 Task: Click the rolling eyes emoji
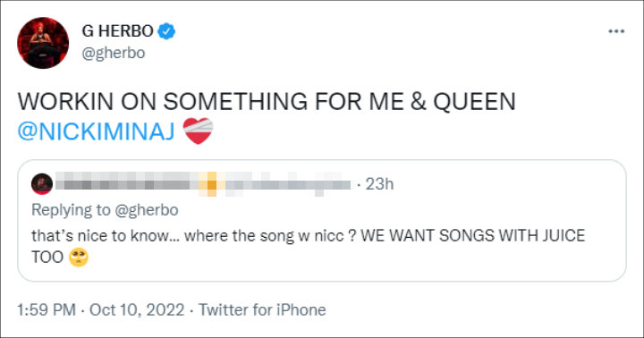click(x=79, y=258)
